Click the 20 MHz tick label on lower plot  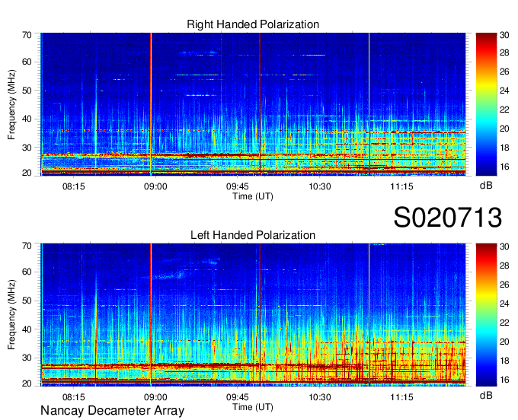click(x=27, y=383)
